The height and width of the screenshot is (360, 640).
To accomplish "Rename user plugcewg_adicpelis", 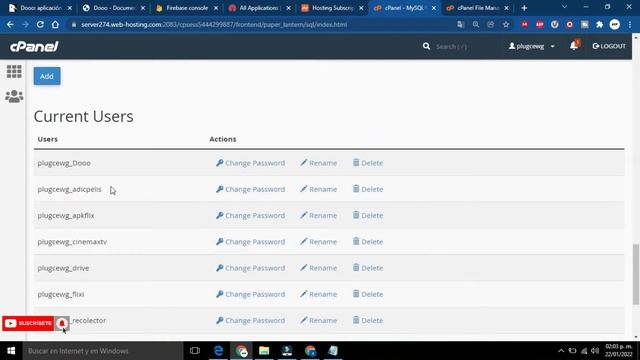I will point(318,189).
